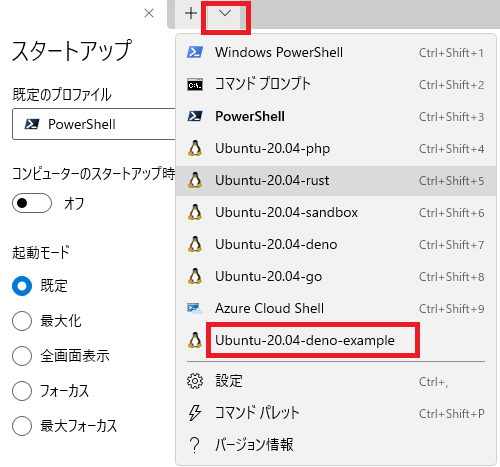The image size is (500, 467).
Task: Toggle launch on computer startup switch
Action: [32, 203]
